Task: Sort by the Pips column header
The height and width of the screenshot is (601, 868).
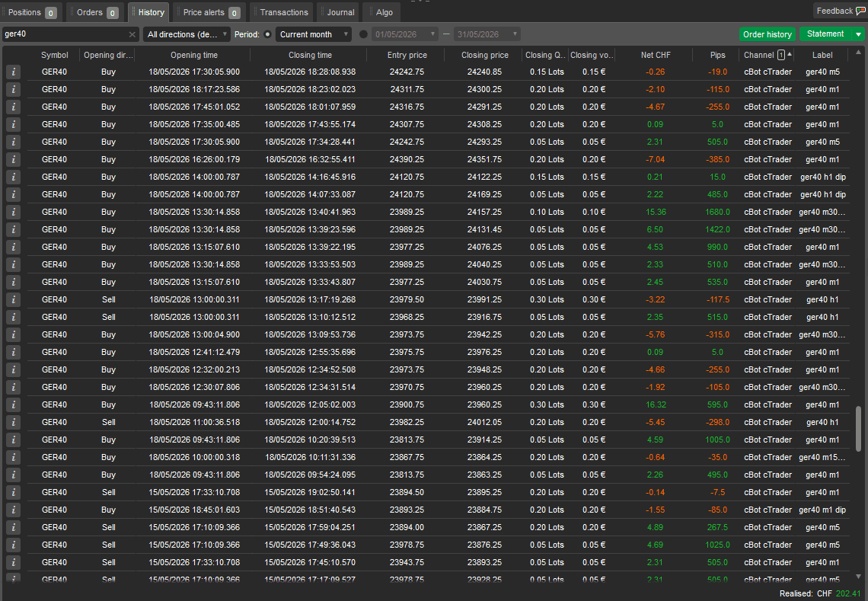Action: click(x=717, y=55)
